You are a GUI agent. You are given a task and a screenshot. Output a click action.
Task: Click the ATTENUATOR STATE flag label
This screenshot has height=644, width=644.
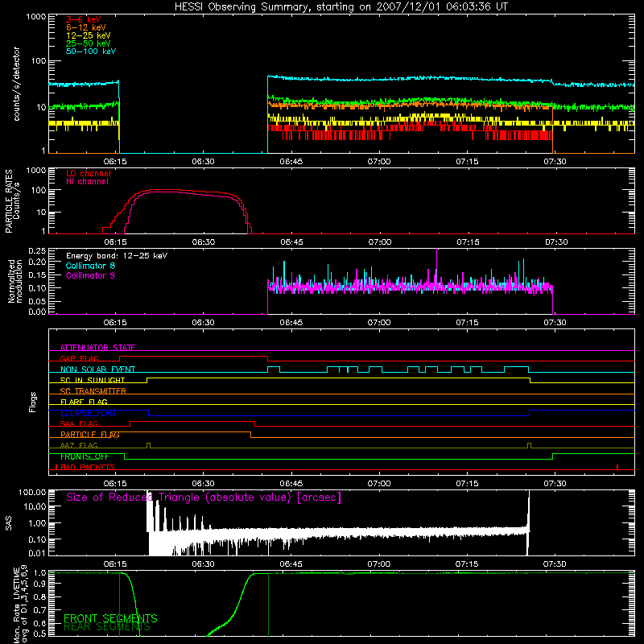(97, 348)
